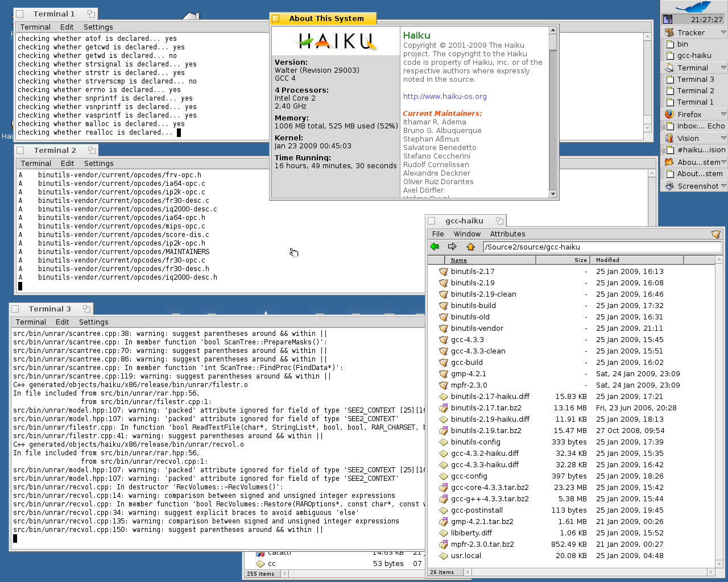728x582 pixels.
Task: Switch to Terminal 2 from the Deskbar
Action: pyautogui.click(x=695, y=91)
